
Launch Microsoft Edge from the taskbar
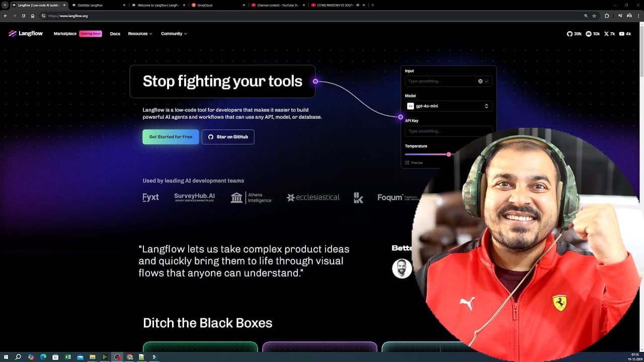[43, 357]
